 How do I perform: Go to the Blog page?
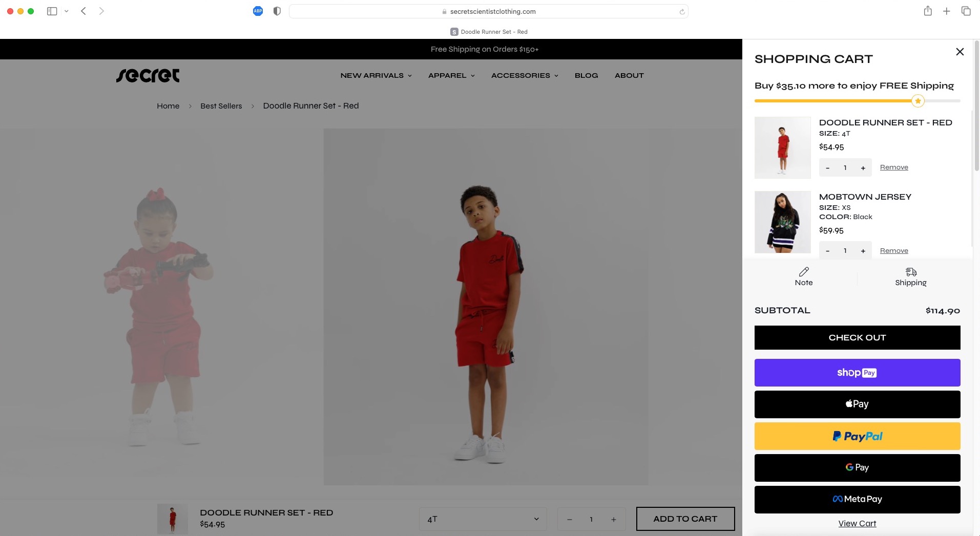(586, 75)
